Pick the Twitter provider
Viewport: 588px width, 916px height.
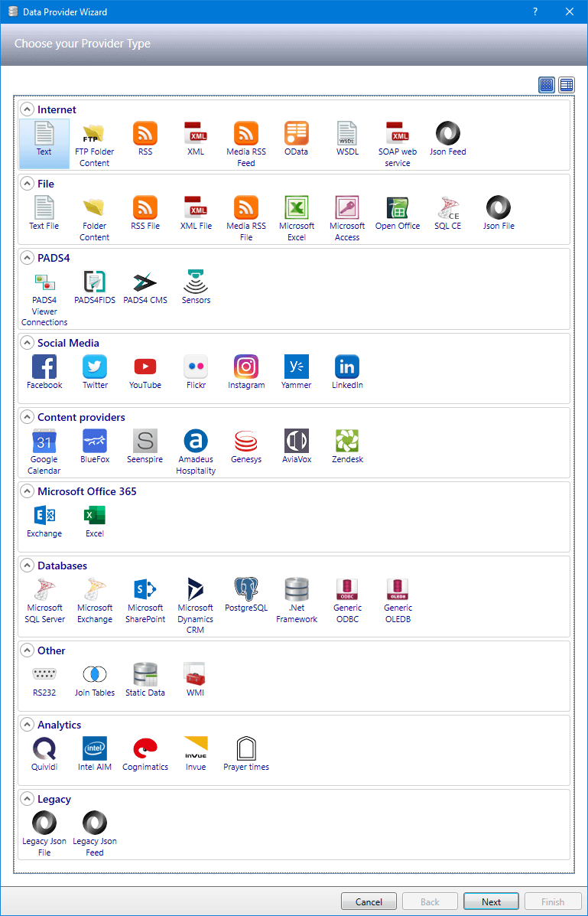coord(95,373)
